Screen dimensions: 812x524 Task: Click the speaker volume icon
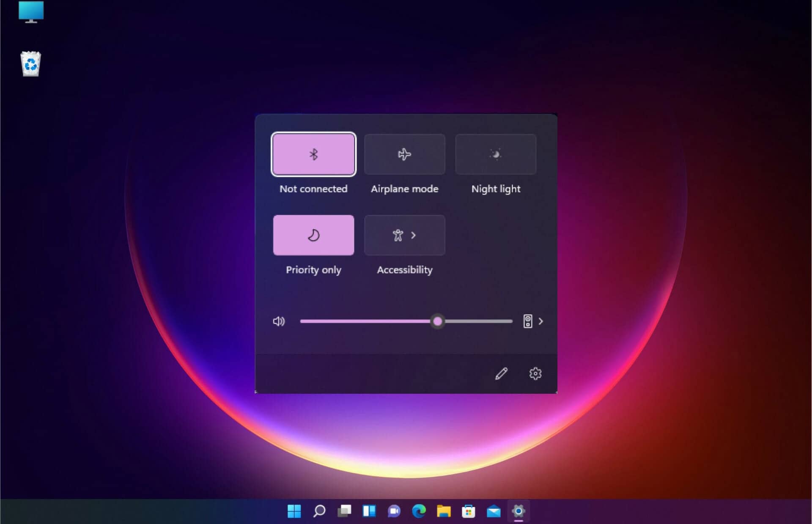[x=278, y=320]
